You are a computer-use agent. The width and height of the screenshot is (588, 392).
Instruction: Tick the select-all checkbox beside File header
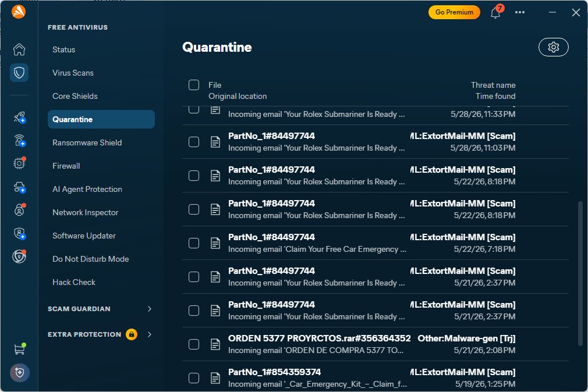[x=194, y=85]
